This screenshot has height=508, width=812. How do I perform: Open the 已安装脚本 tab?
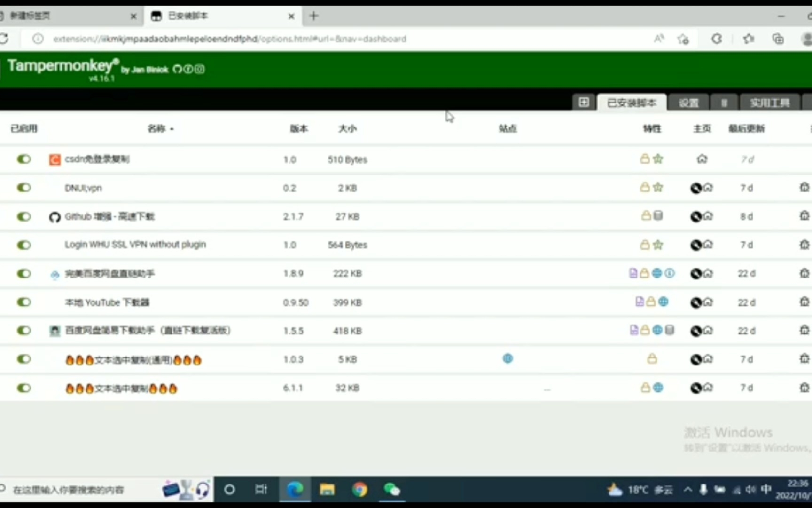(x=632, y=103)
